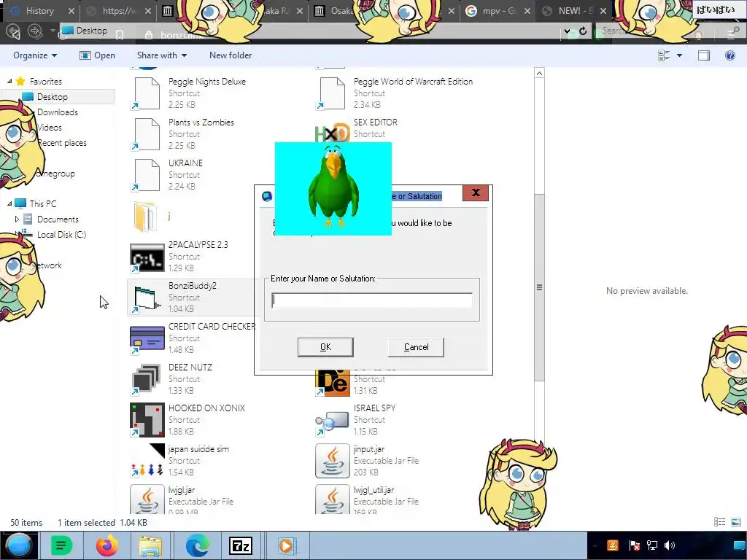The image size is (747, 560).
Task: Click the network tray icon
Action: (x=651, y=545)
